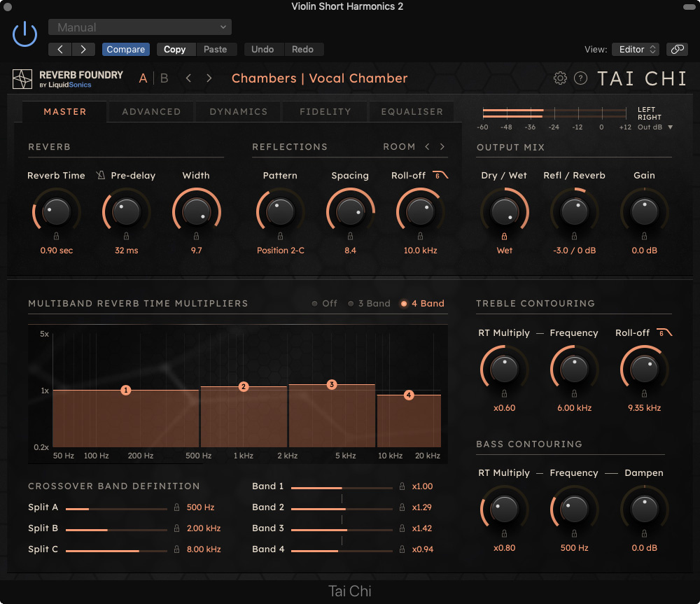Select the 4 Band mode
This screenshot has height=604, width=700.
click(422, 304)
